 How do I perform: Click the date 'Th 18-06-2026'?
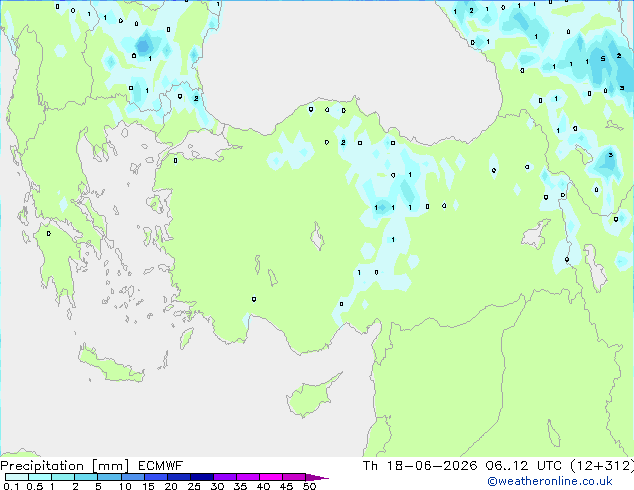420,466
